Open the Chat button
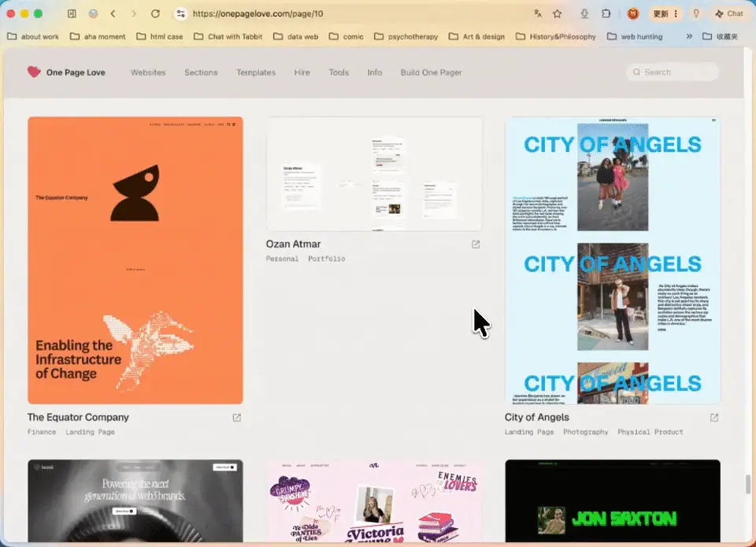This screenshot has height=547, width=756. coord(729,13)
